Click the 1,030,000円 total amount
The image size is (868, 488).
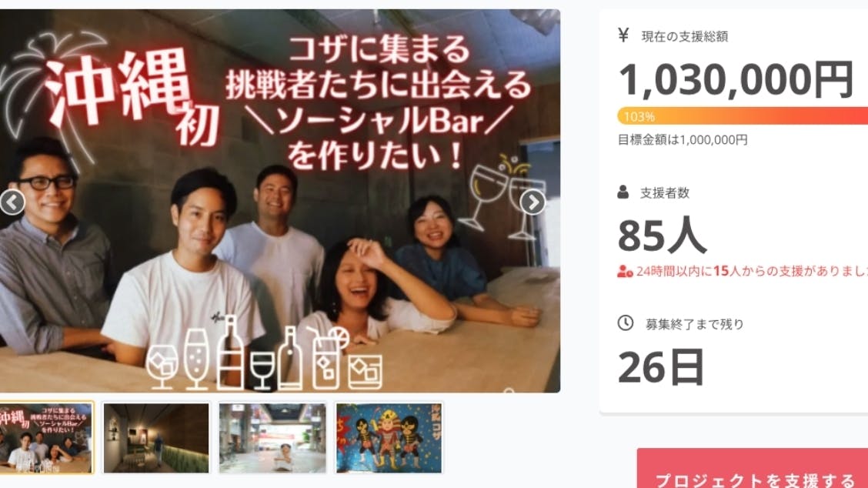(736, 80)
